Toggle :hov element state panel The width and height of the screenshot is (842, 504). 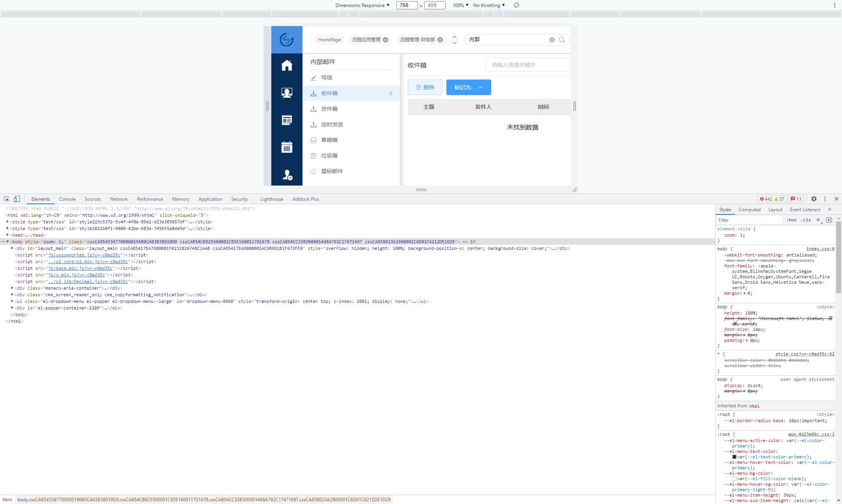(x=791, y=220)
